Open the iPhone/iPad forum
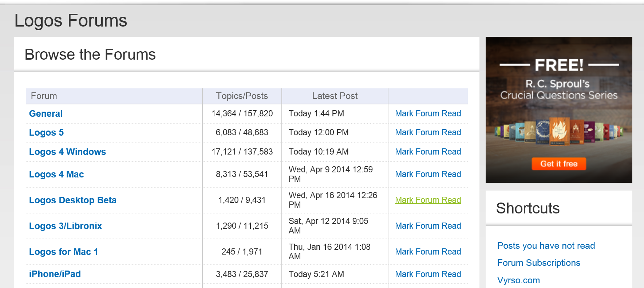Screen dimensions: 644x288 [x=55, y=274]
